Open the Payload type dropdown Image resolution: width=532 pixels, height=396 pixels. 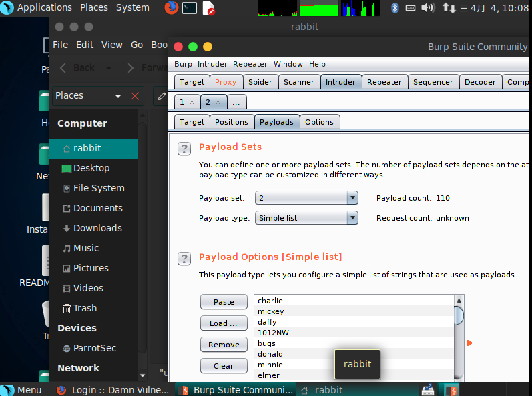pyautogui.click(x=352, y=218)
